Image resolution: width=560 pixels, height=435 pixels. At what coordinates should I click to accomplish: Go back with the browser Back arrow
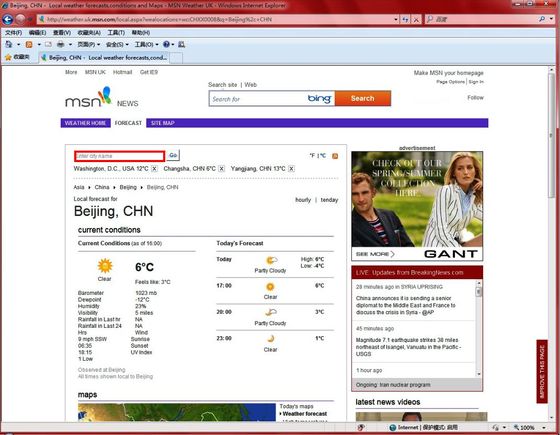coord(8,19)
